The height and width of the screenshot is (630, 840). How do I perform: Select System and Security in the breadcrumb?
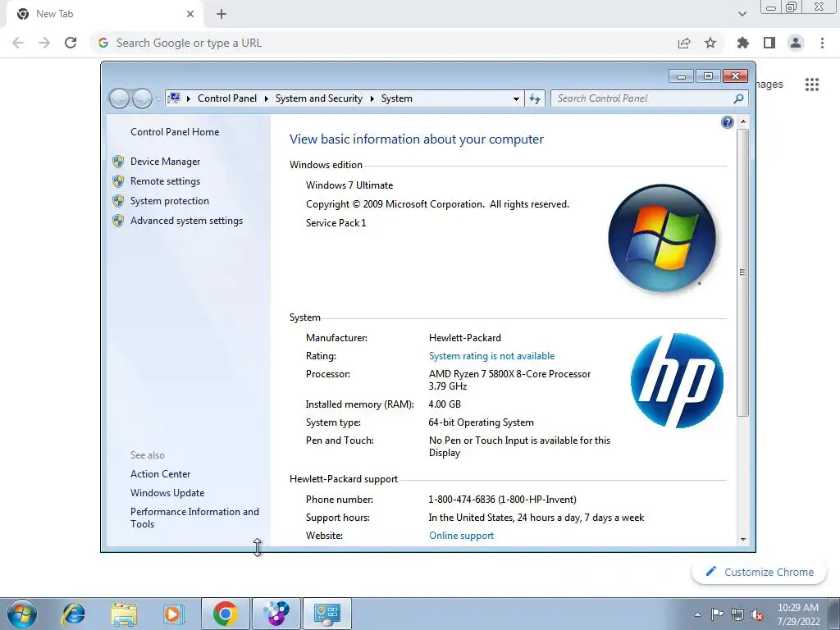(319, 98)
